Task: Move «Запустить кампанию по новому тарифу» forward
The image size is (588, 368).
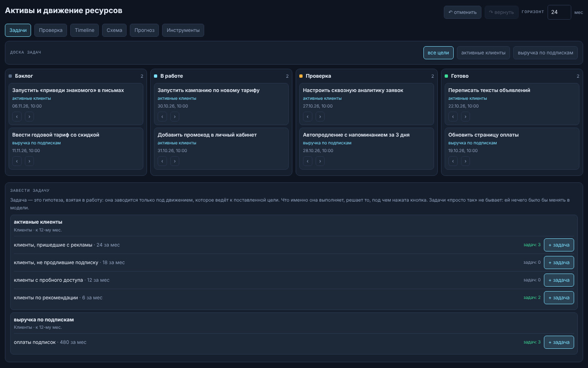Action: click(x=175, y=117)
